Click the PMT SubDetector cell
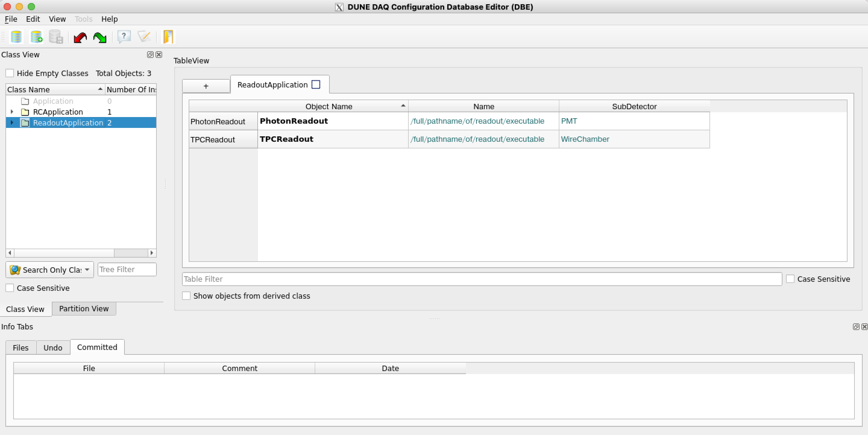This screenshot has width=868, height=435. (634, 121)
